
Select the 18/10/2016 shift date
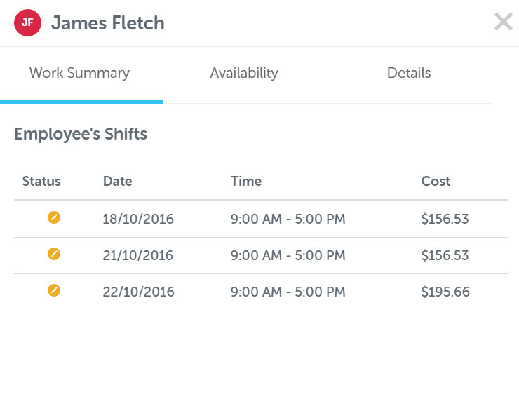point(138,219)
